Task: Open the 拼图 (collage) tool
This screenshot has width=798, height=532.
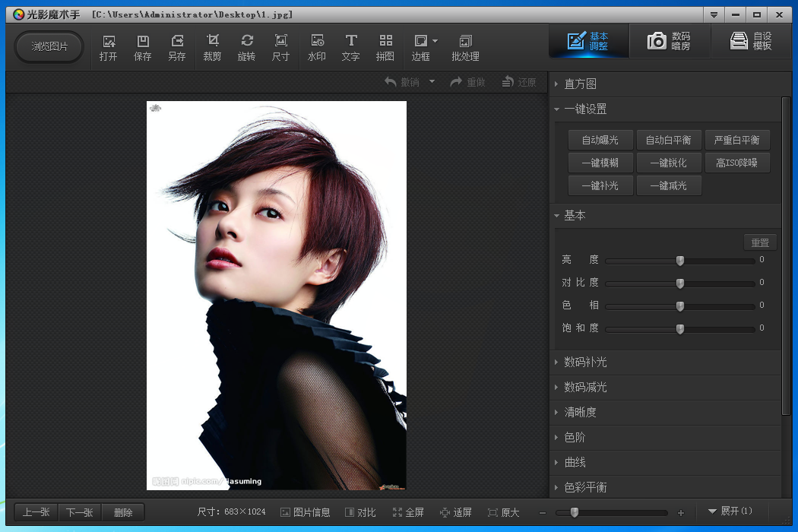Action: [385, 46]
